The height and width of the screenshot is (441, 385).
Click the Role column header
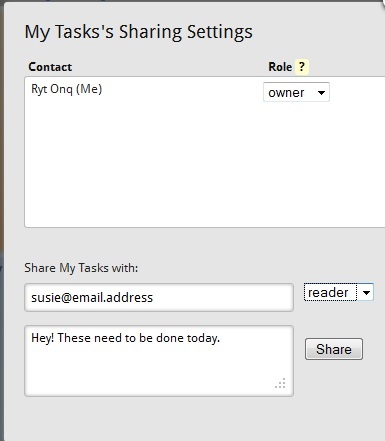[280, 67]
